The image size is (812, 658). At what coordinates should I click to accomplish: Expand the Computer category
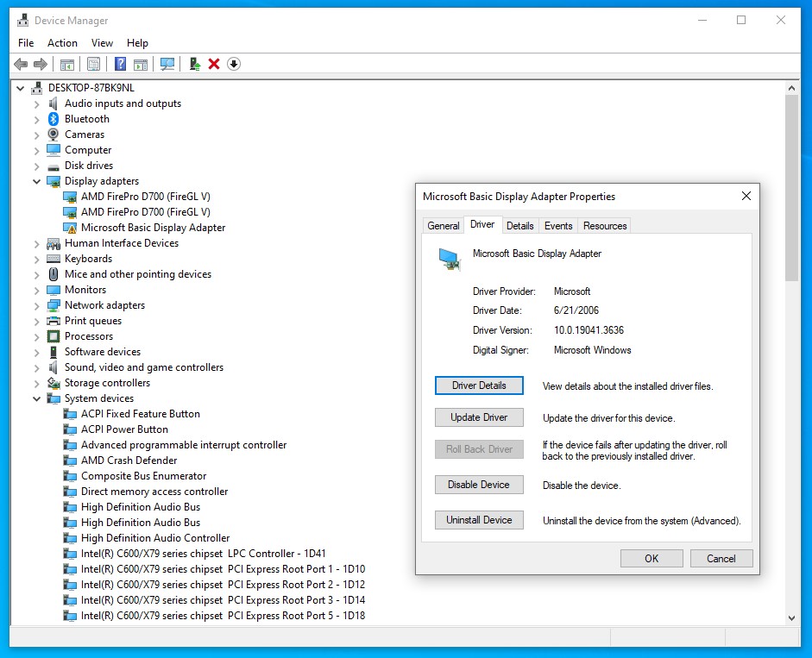pos(37,151)
